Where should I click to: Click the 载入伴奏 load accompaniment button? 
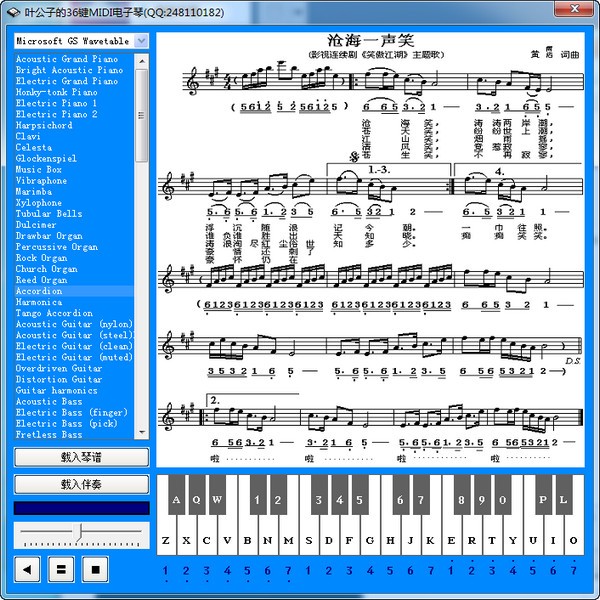(x=82, y=484)
